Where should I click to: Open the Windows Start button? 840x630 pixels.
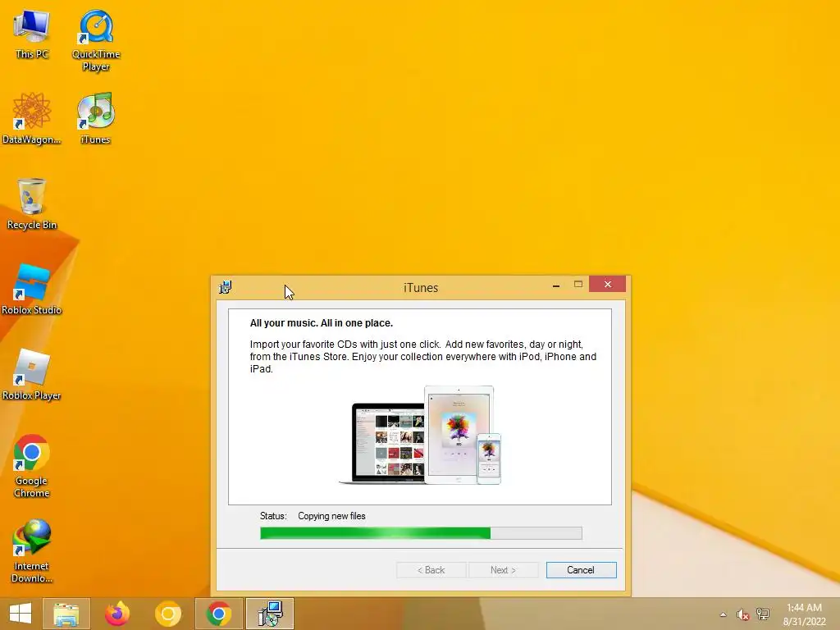21,614
